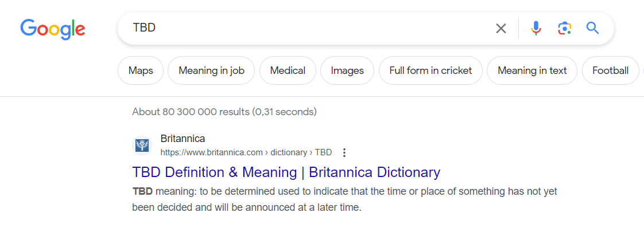
Task: Click the About 80 300 000 results text
Action: [224, 112]
